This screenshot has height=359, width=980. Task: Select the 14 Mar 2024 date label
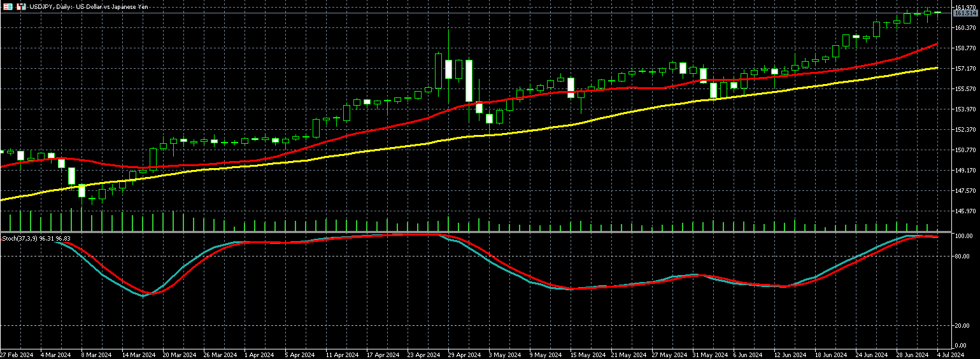coord(138,355)
